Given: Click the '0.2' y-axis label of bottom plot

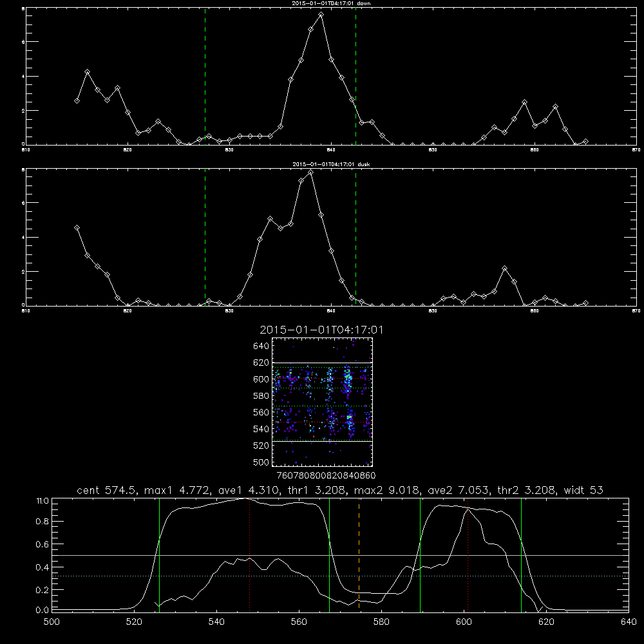Looking at the screenshot, I should pyautogui.click(x=43, y=590).
